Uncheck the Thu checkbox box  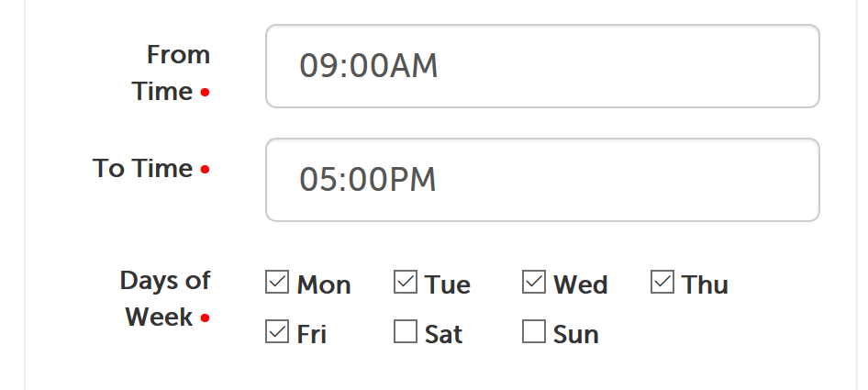(662, 283)
